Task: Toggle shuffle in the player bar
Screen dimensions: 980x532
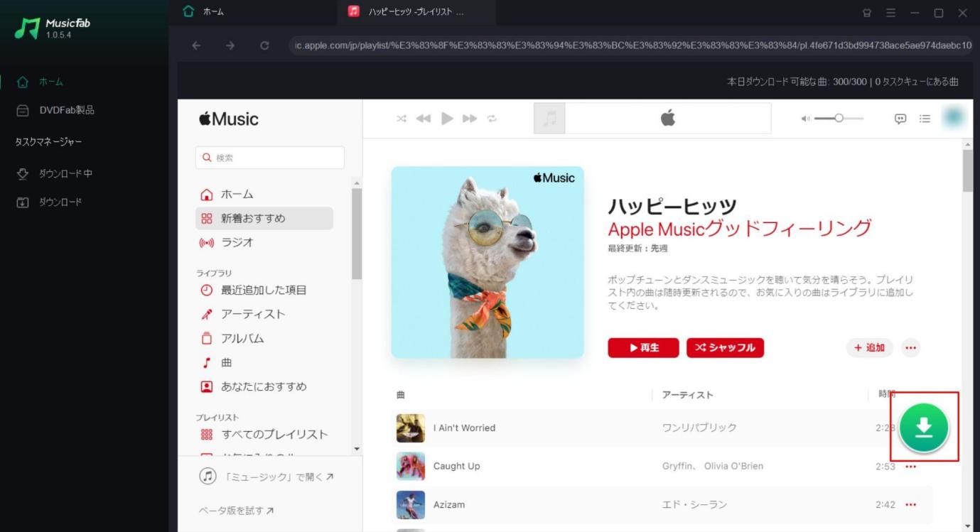Action: point(402,119)
